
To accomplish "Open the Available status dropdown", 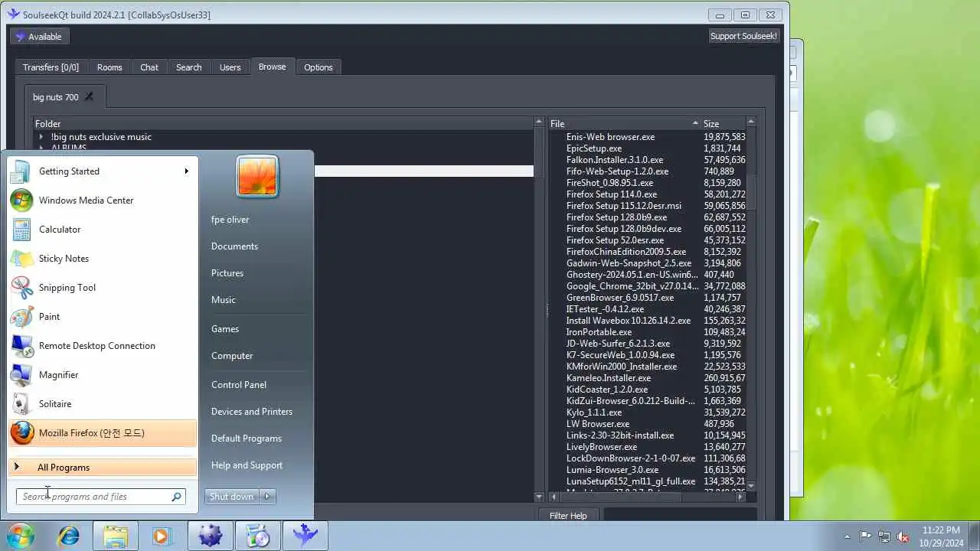I will [x=39, y=37].
